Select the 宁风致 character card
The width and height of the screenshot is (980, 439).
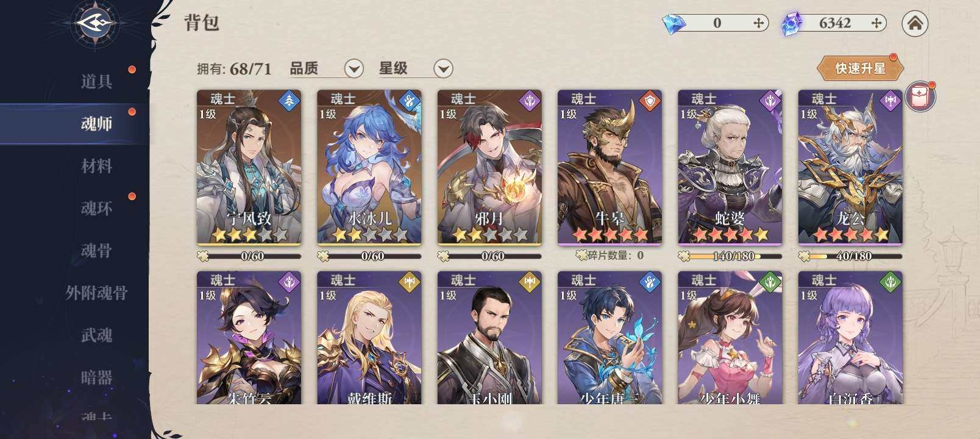tap(249, 168)
